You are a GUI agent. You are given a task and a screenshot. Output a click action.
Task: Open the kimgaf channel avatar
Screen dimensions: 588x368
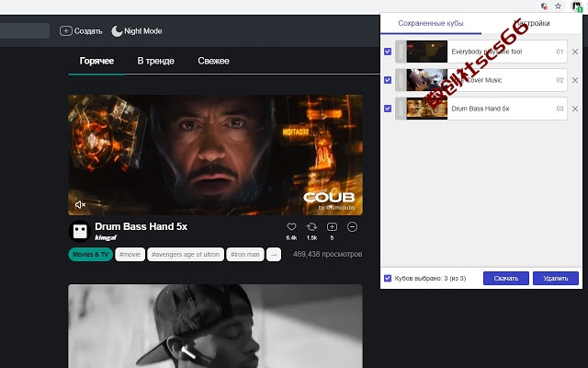pos(80,231)
